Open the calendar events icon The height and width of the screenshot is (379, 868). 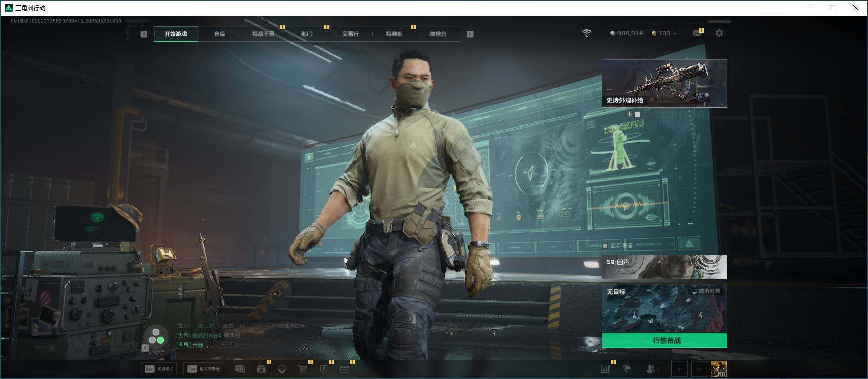tap(344, 369)
